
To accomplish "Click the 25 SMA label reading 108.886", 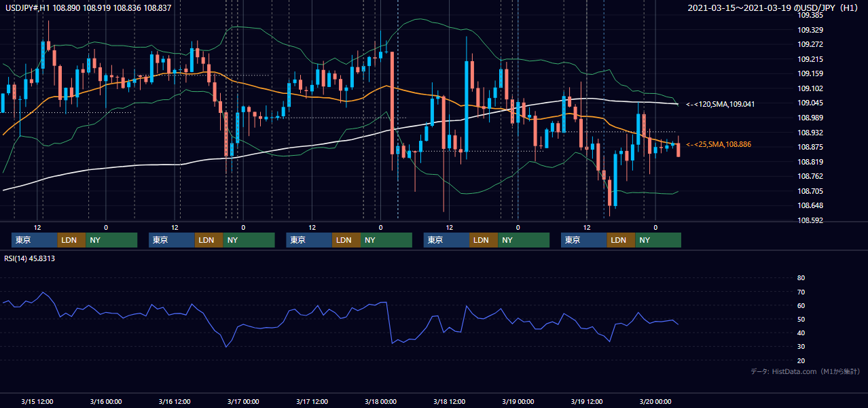I will [x=719, y=144].
